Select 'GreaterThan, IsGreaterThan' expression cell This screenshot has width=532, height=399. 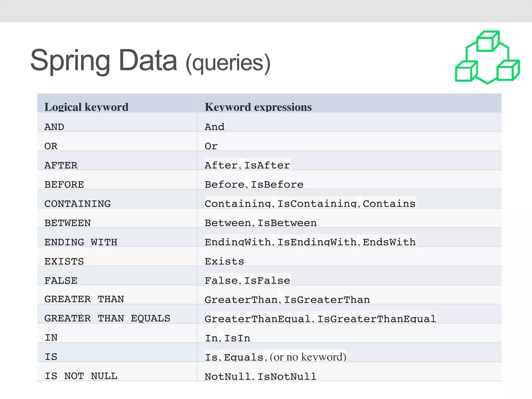349,295
